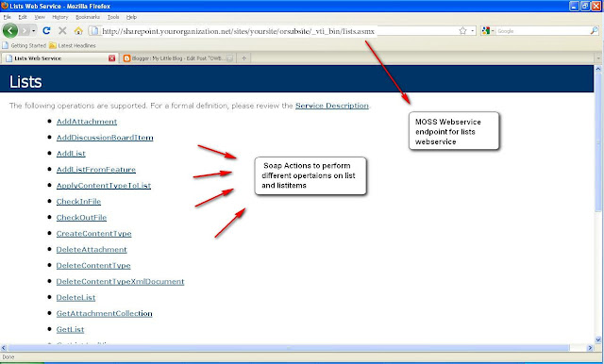Viewport: 604px width, 364px height.
Task: Open the AddList operation link
Action: pyautogui.click(x=71, y=154)
